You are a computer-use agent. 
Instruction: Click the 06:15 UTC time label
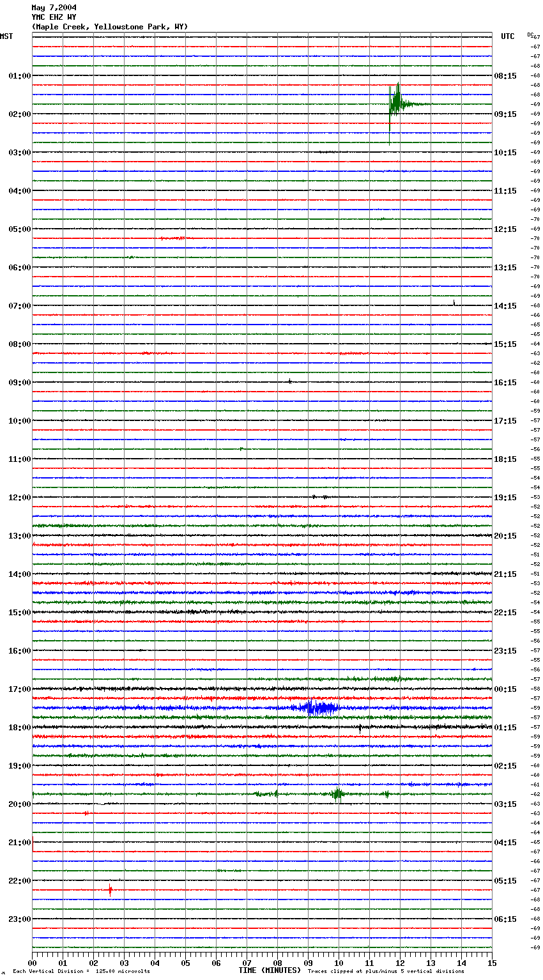pyautogui.click(x=505, y=919)
